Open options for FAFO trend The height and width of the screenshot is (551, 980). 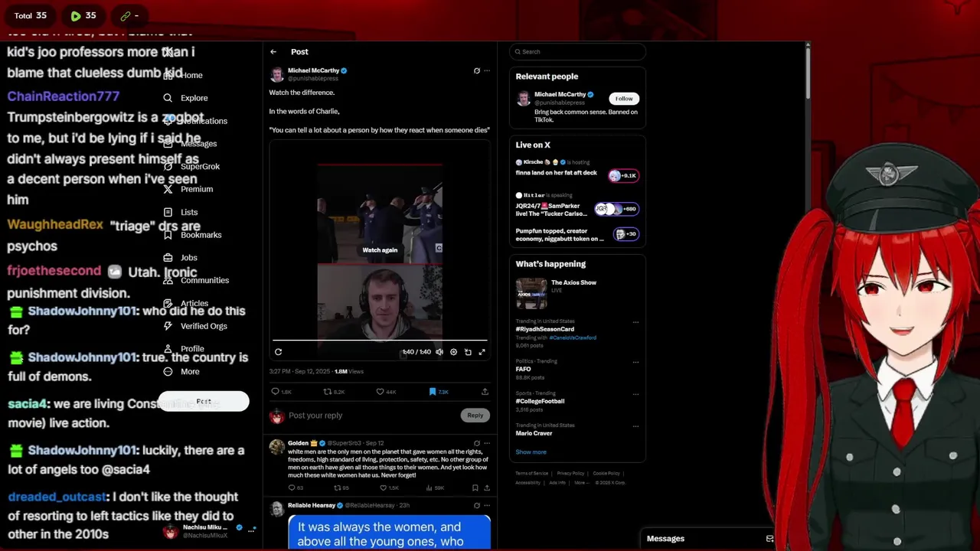tap(635, 362)
